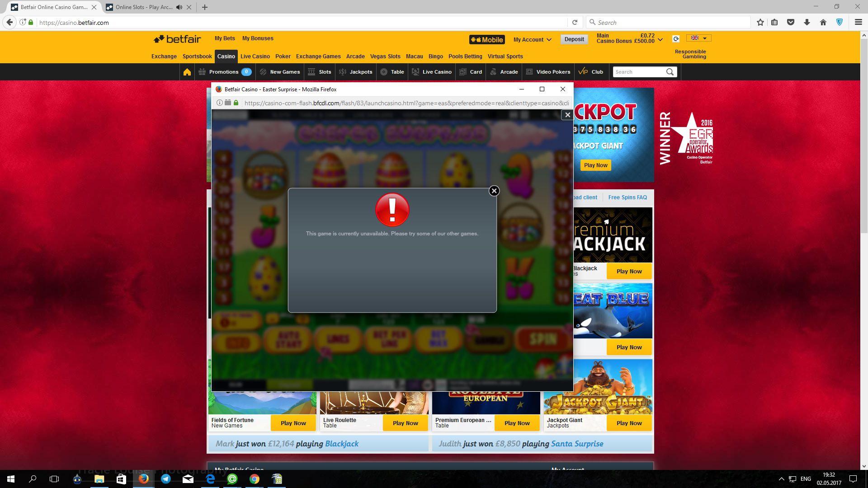Click the Betfair logo
The image size is (868, 488).
pyautogui.click(x=177, y=39)
